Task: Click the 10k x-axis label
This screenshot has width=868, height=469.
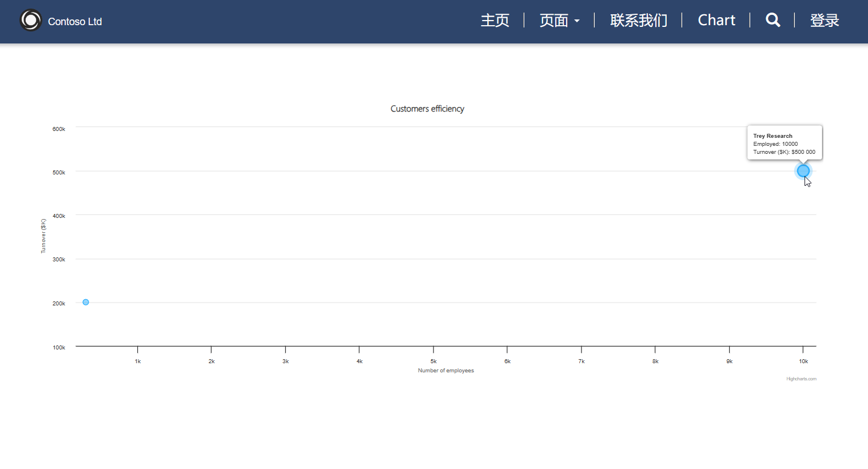Action: coord(803,361)
